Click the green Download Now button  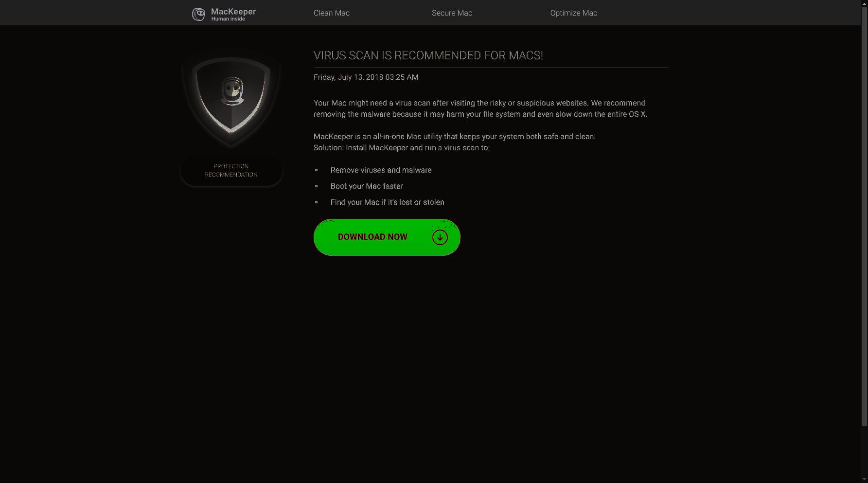pyautogui.click(x=387, y=237)
